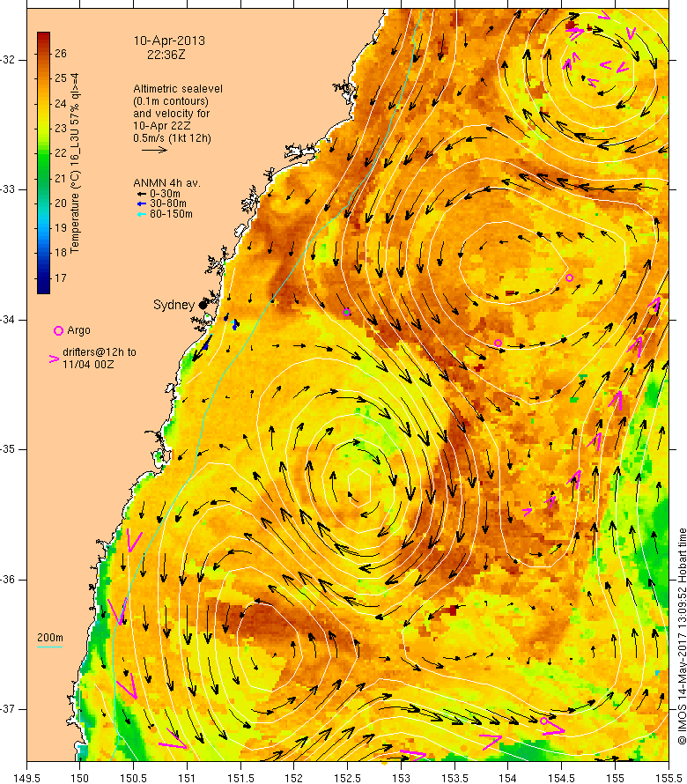This screenshot has height=784, width=687.
Task: Click the Argo float marker near 154.3, -37.1
Action: tap(544, 721)
